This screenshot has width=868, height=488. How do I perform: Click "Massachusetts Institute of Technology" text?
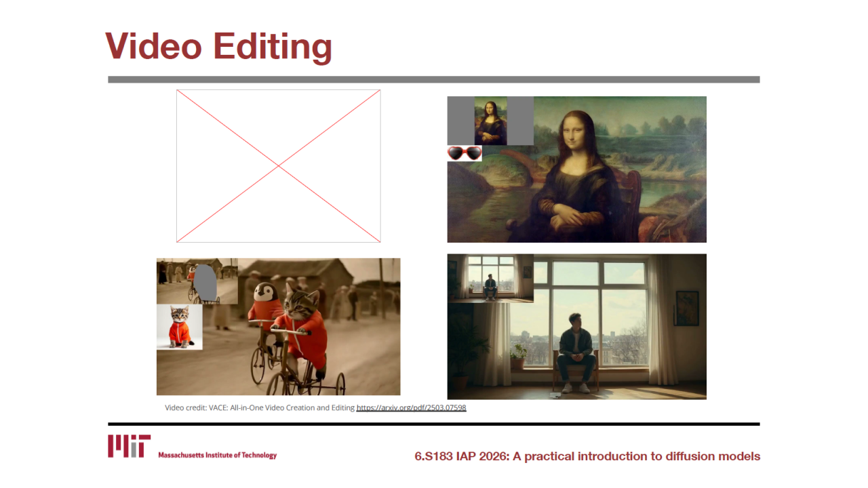(218, 455)
